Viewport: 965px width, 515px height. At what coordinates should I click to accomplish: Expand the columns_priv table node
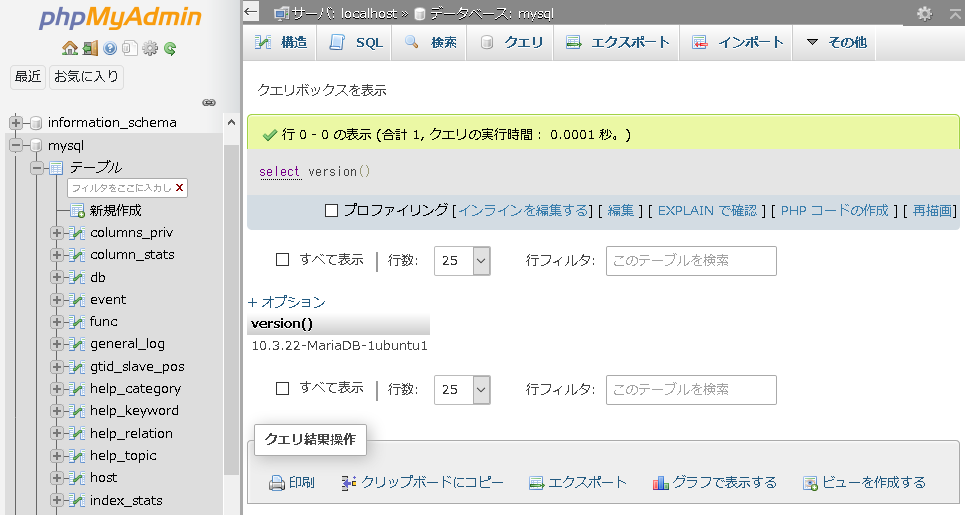tap(57, 233)
